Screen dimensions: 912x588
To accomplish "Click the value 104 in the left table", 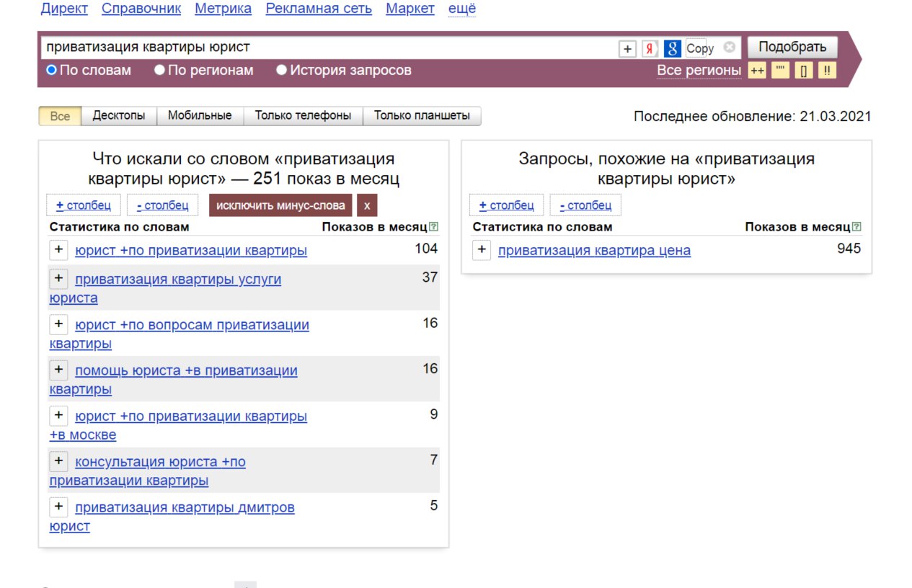I will coord(426,249).
